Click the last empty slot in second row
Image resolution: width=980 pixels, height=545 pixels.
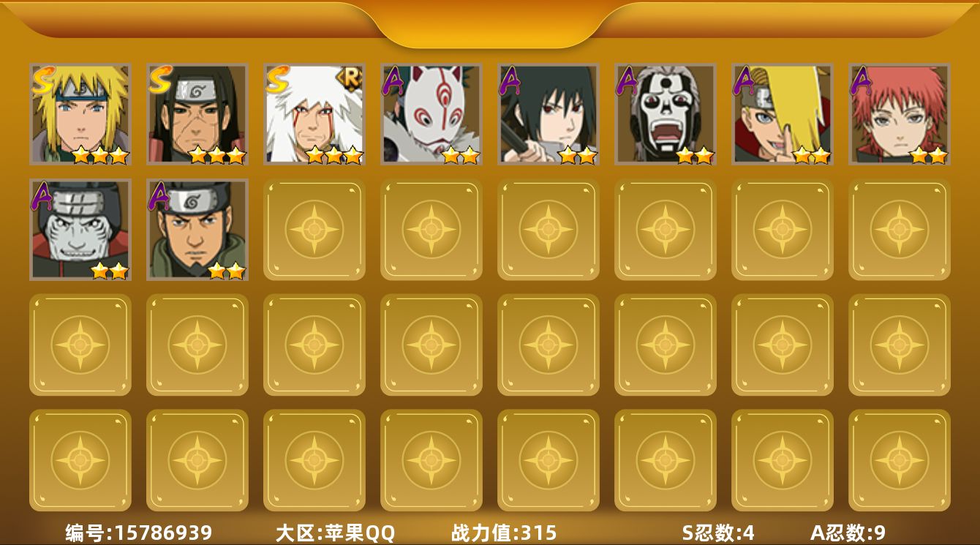pyautogui.click(x=900, y=230)
